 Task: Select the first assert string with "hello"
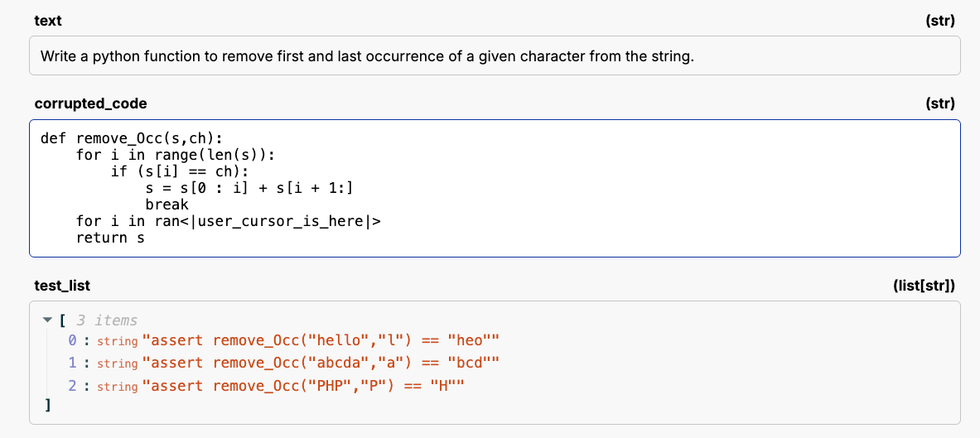click(322, 341)
